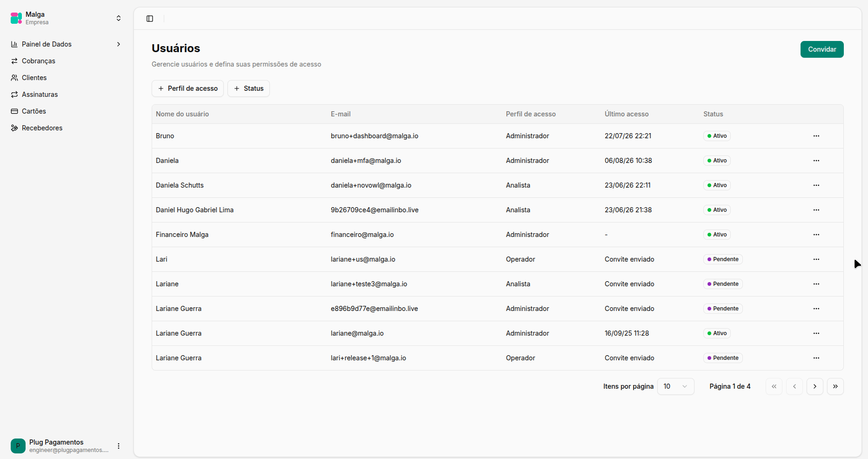Go to Cobranças section
The width and height of the screenshot is (868, 459).
[66, 61]
